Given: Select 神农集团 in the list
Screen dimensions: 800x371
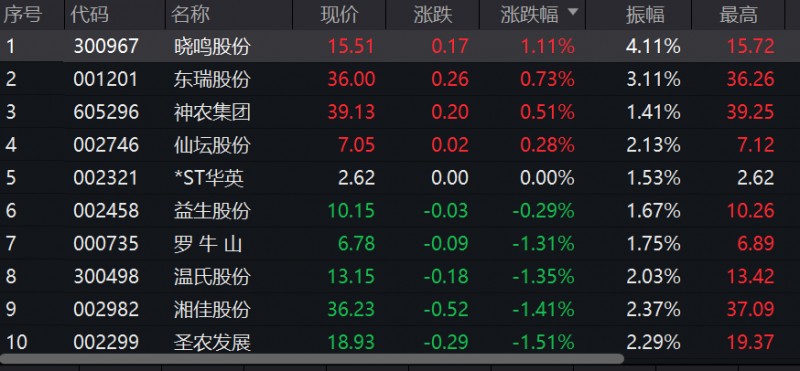Looking at the screenshot, I should [x=400, y=112].
